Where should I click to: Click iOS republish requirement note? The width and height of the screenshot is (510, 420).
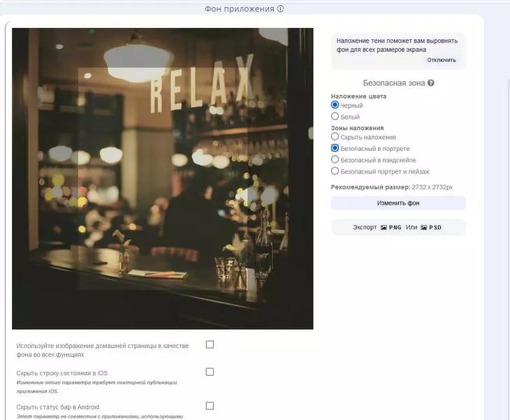tap(96, 387)
